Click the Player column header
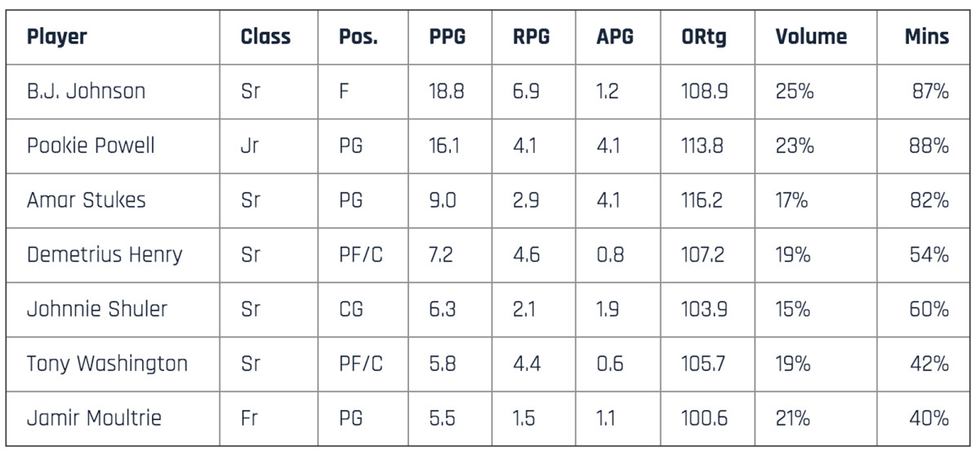 click(x=56, y=37)
